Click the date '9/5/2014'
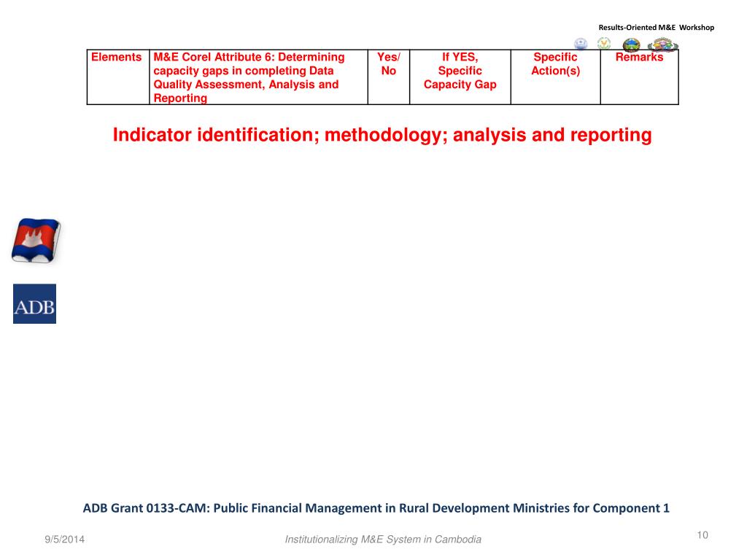747x560 pixels. 65,540
